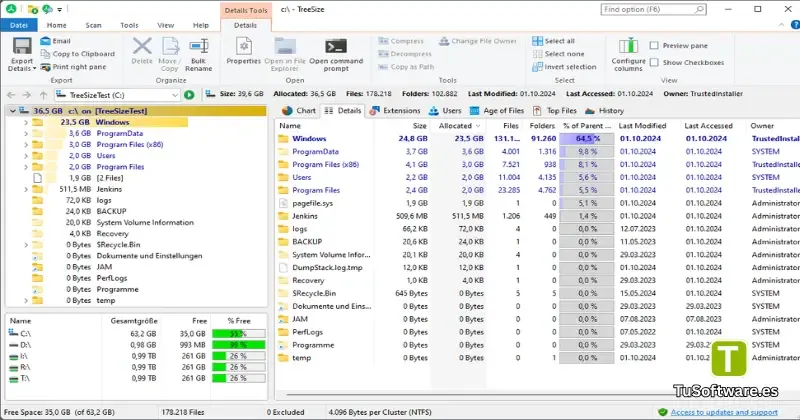Viewport: 800px width, 420px height.
Task: Open the History tab
Action: click(605, 111)
